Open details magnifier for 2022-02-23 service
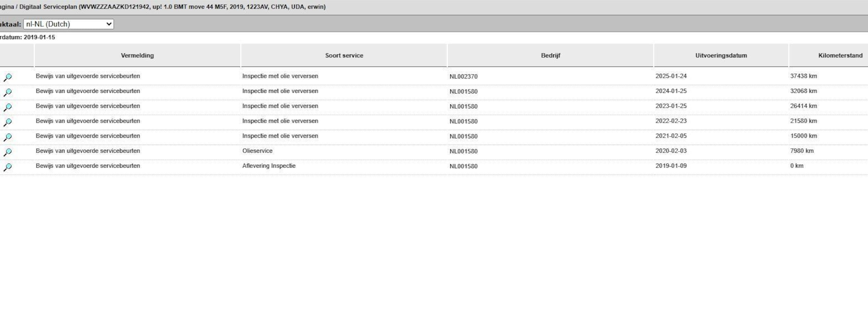 pos(8,122)
